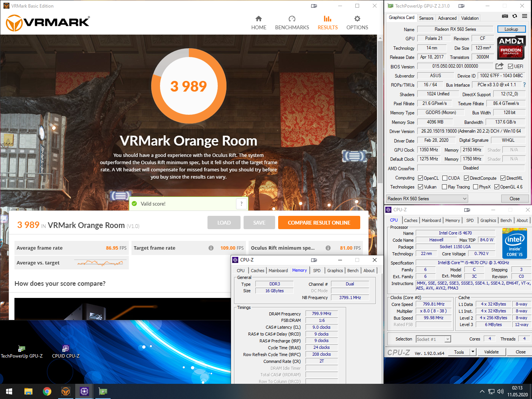Viewport: 532px width, 399px height.
Task: Click the network icon in the system tray
Action: pos(491,391)
